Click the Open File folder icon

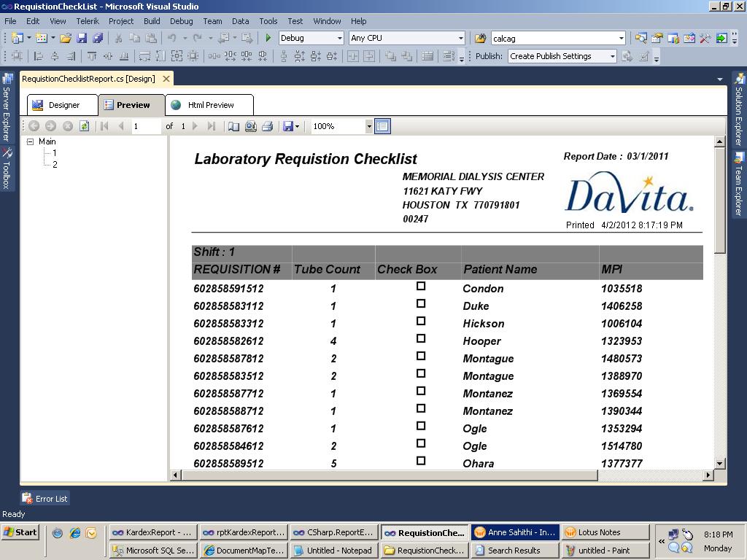(x=66, y=38)
